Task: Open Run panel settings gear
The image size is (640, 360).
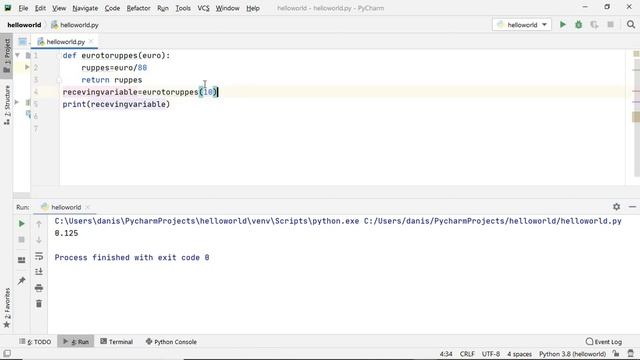Action: 616,207
